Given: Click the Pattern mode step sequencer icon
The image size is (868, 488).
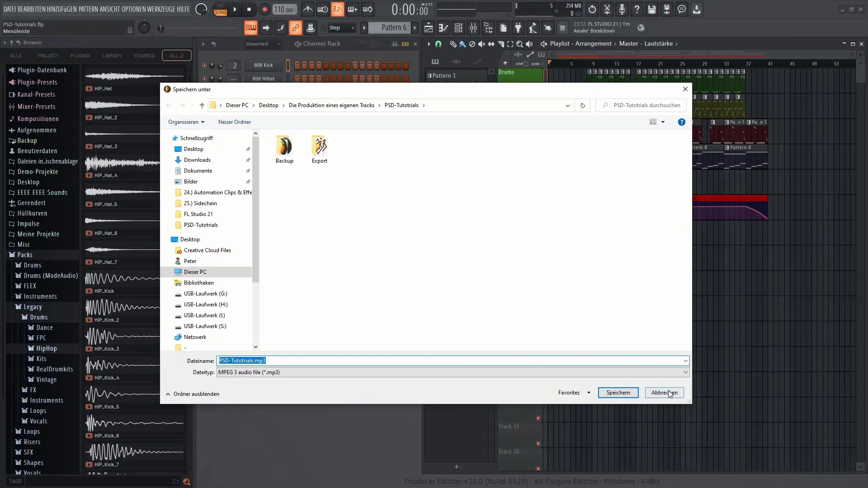Looking at the screenshot, I should 250,28.
